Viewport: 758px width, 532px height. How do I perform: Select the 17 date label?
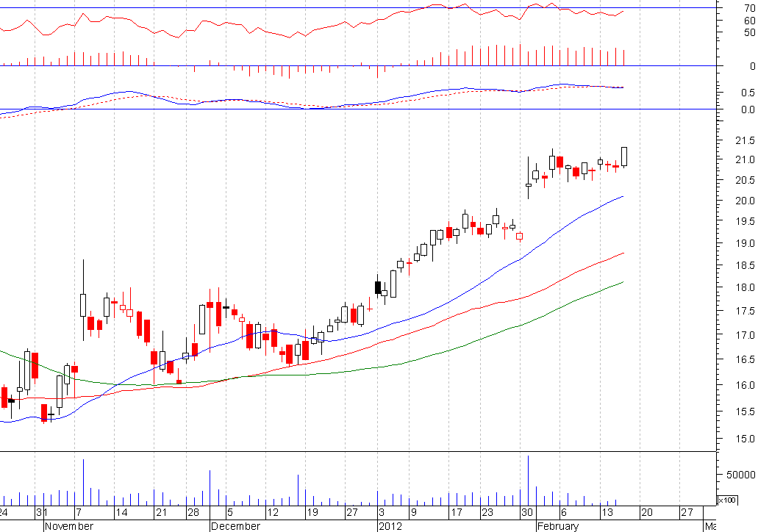point(457,512)
